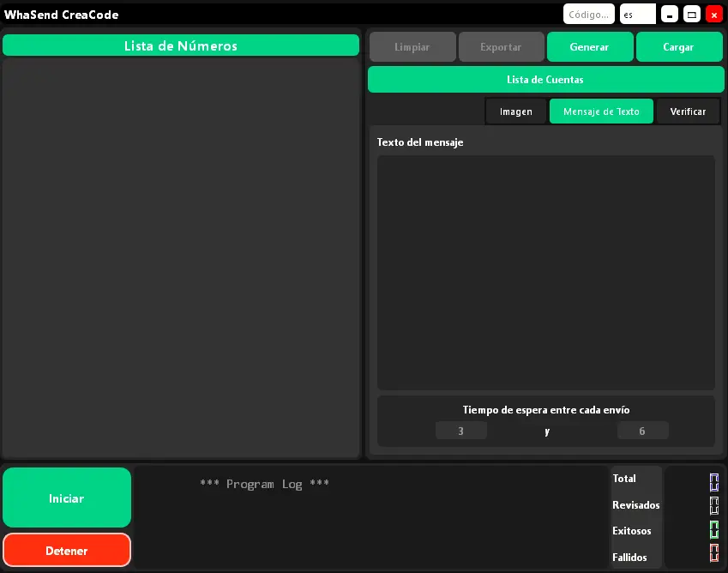Click the Limpiar button
The height and width of the screenshot is (573, 728).
[412, 46]
